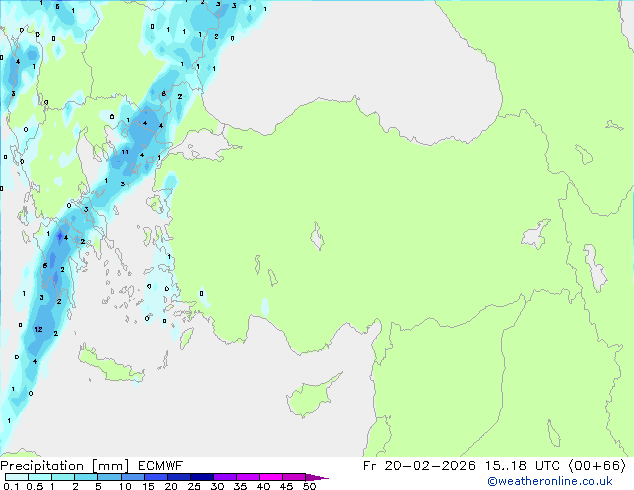The height and width of the screenshot is (490, 634).
Task: Click the '(00+66)' forecast offset text
Action: pos(597,466)
